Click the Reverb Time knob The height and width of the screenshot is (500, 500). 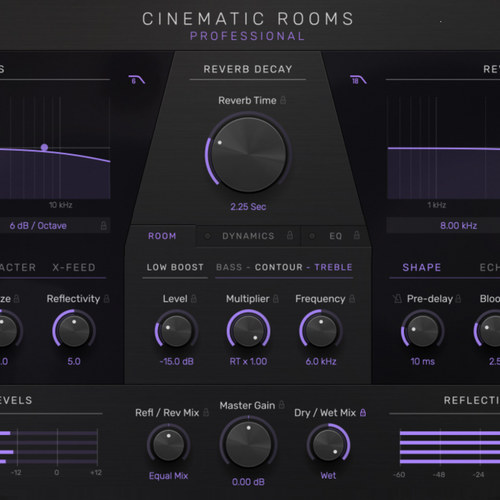coord(249,155)
